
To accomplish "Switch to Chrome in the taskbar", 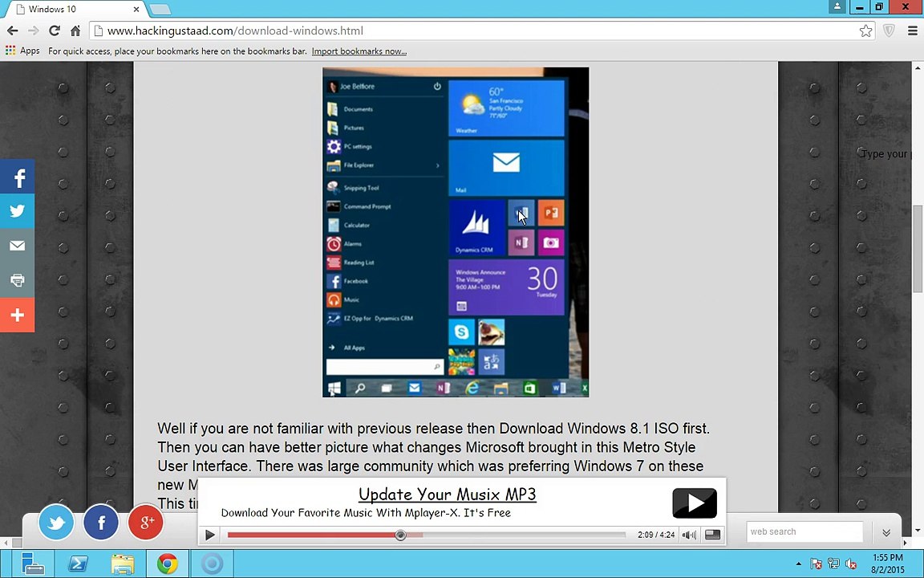I will click(168, 564).
